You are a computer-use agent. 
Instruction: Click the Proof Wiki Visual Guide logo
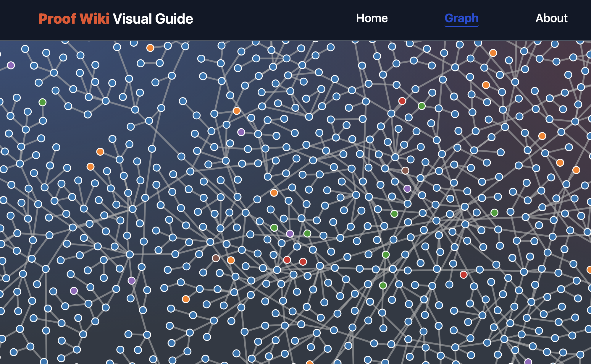[x=116, y=19]
